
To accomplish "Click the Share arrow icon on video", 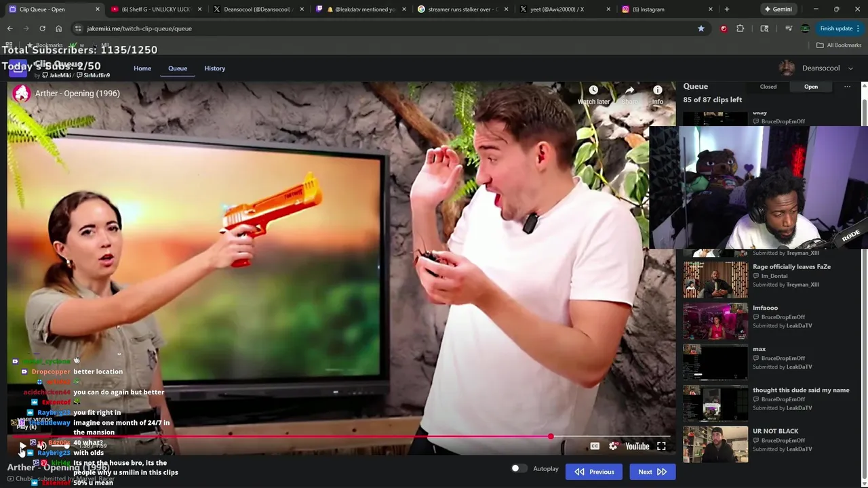I will (x=629, y=90).
